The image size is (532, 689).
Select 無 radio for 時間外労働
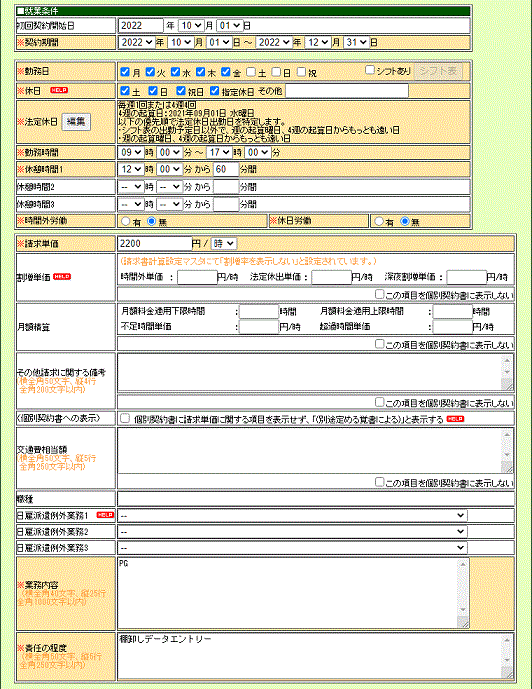pyautogui.click(x=152, y=221)
